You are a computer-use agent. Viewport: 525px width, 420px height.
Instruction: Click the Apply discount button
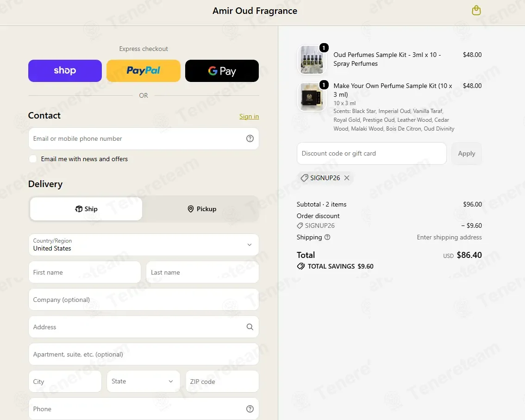[x=466, y=153]
